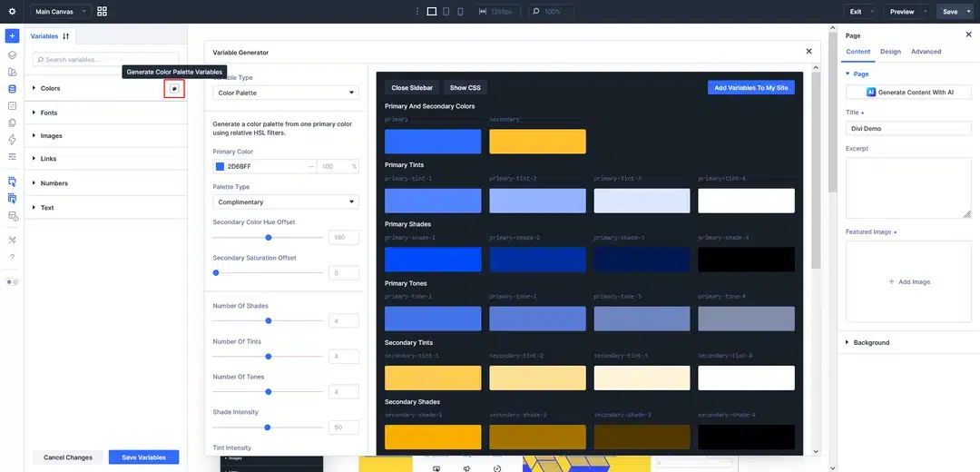
Task: Click the lightning bolt icon in sidebar
Action: [x=12, y=140]
